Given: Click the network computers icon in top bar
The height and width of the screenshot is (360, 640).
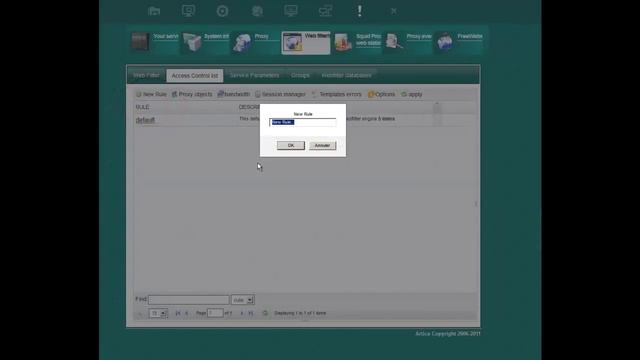Looking at the screenshot, I should 325,11.
